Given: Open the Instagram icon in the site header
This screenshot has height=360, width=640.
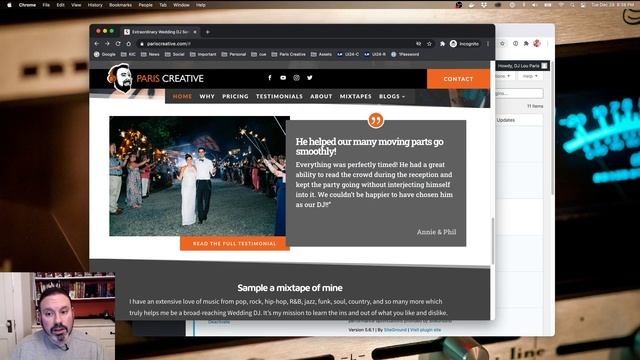Looking at the screenshot, I should [x=296, y=78].
